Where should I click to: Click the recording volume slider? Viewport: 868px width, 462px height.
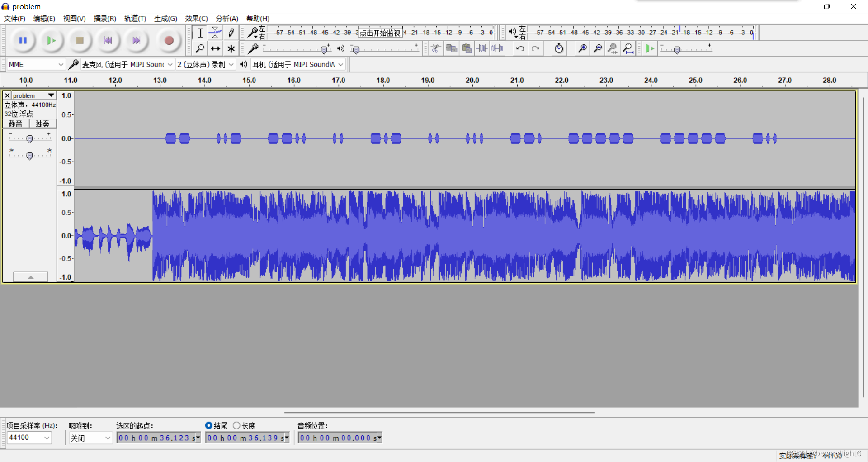coord(324,49)
